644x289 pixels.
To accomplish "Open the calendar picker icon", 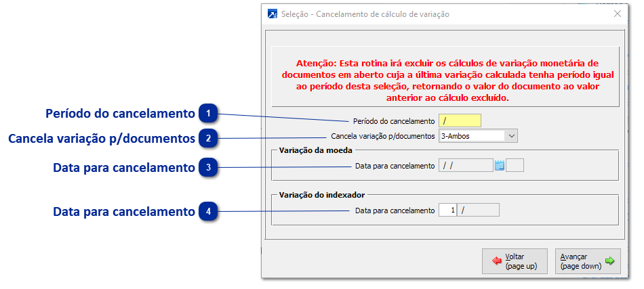I will point(499,166).
